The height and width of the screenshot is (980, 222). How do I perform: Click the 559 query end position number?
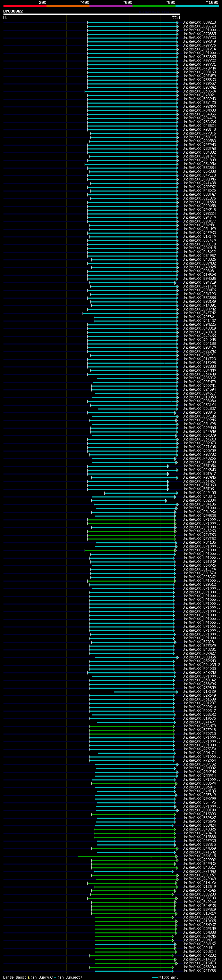(x=175, y=17)
